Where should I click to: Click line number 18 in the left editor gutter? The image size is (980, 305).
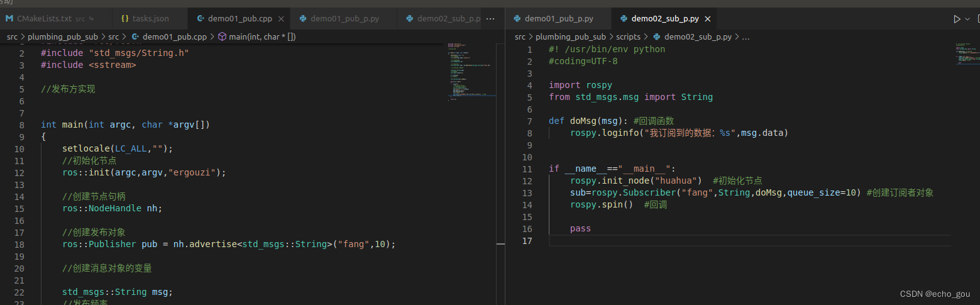point(20,244)
